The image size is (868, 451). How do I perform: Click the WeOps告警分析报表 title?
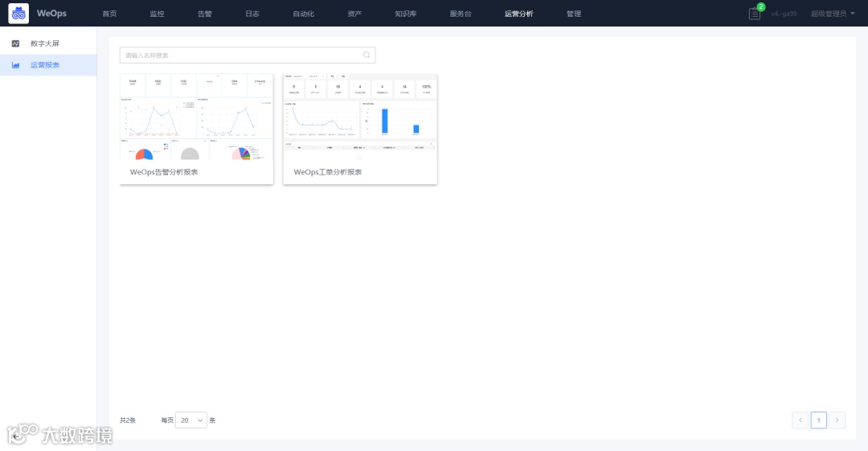[164, 172]
